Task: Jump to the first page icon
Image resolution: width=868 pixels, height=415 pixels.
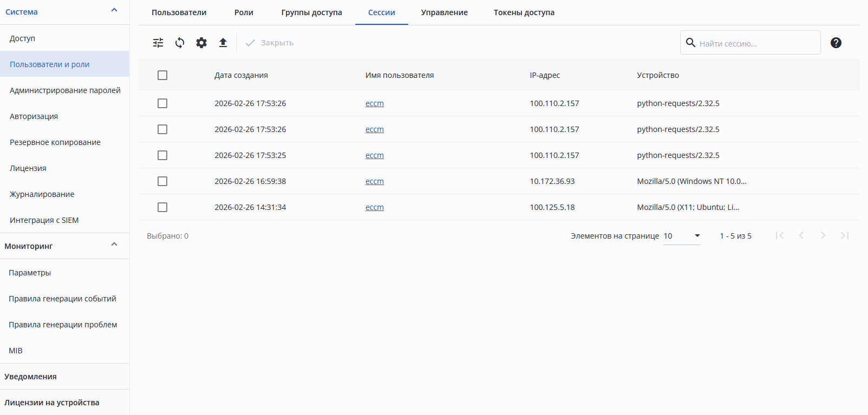Action: pyautogui.click(x=780, y=235)
